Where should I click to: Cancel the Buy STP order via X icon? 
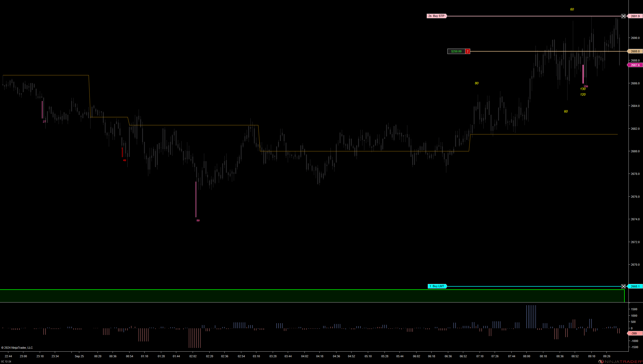tap(623, 16)
